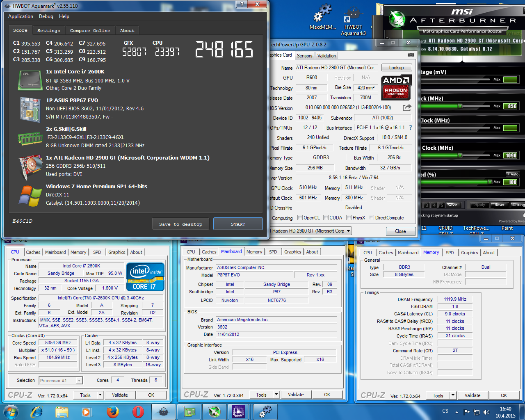Click the G.Skill RAM module icon

point(30,139)
